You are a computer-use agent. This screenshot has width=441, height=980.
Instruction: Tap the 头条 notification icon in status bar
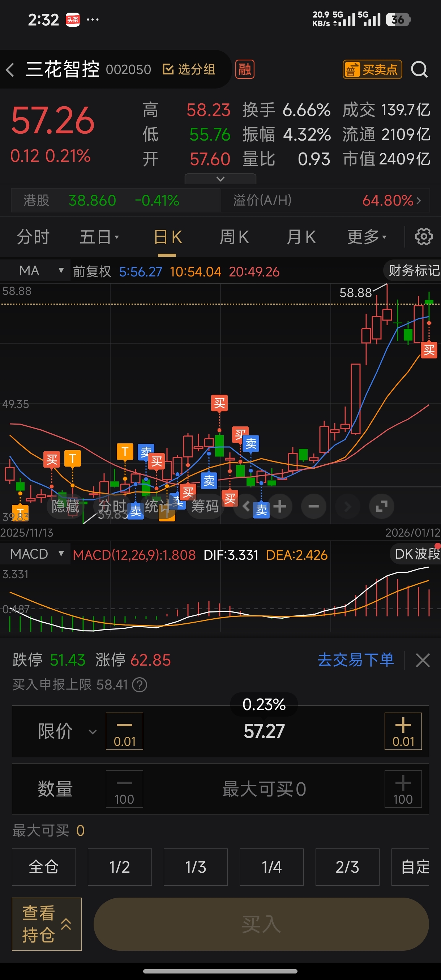[73, 20]
